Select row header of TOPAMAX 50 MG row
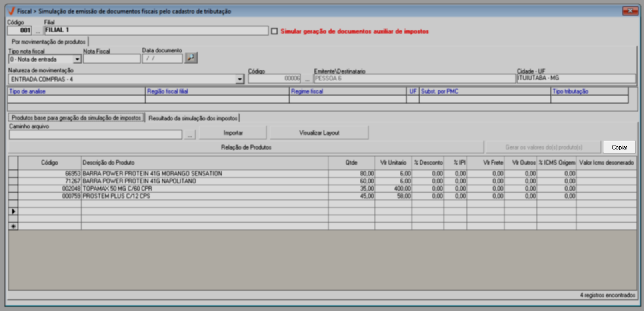 click(x=13, y=189)
